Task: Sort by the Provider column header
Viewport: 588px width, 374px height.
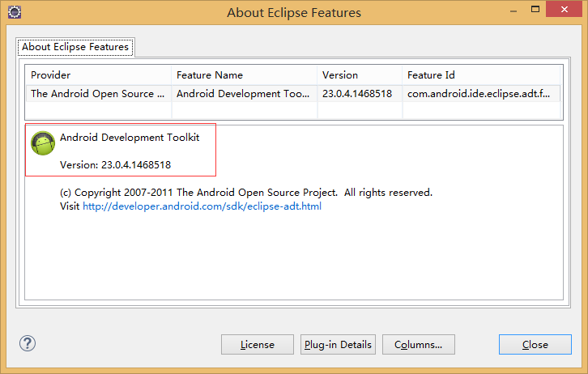Action: click(98, 74)
